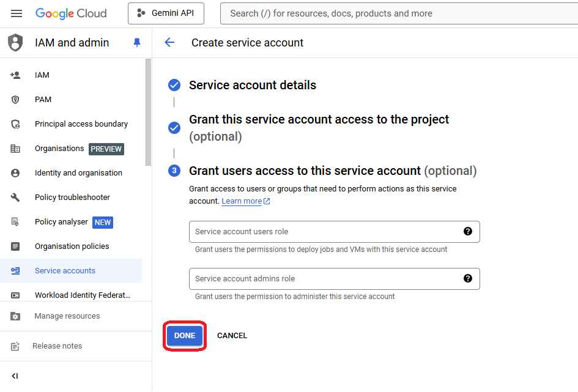
Task: Collapse the sidebar with the bottom arrow icon
Action: pyautogui.click(x=15, y=375)
